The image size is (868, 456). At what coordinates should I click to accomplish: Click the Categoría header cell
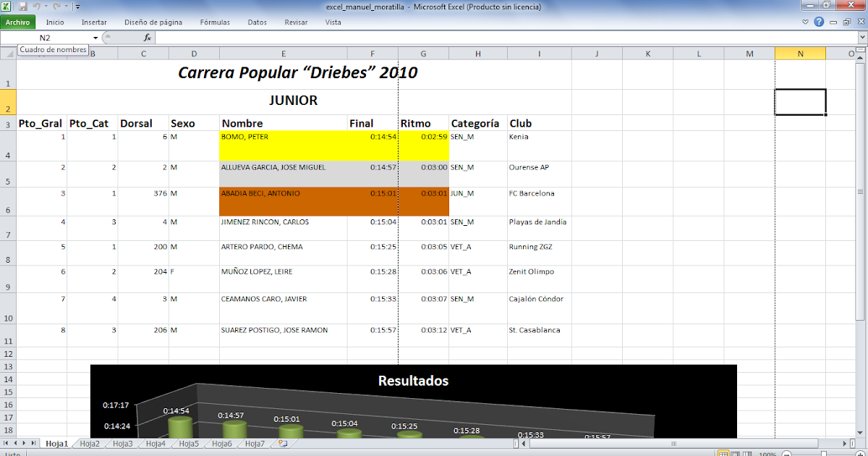point(477,123)
